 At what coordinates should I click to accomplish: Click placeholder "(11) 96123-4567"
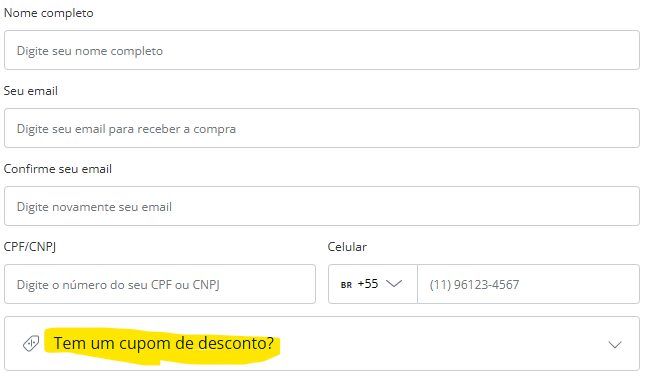[x=474, y=285]
